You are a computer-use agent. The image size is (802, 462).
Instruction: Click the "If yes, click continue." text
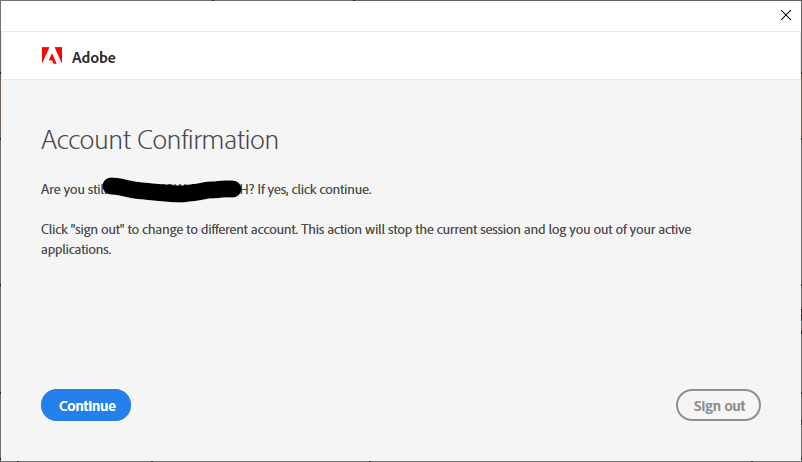[314, 189]
